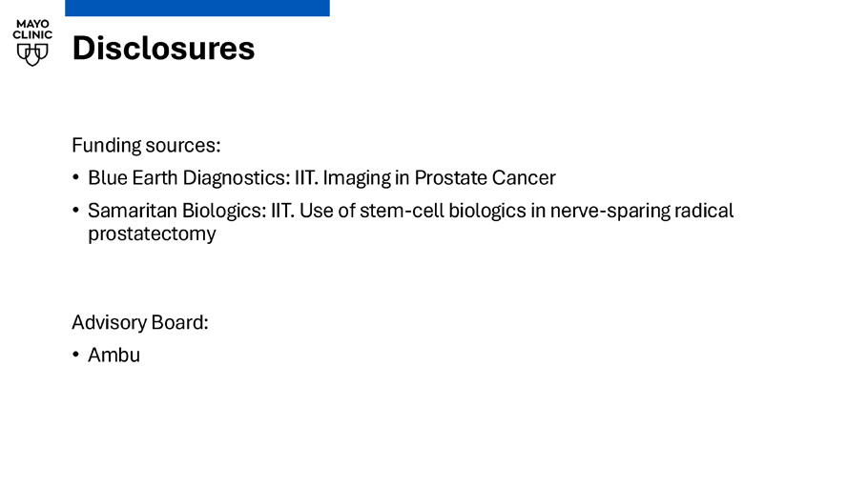Select the Blue Earth Diagnostics bullet text

tap(321, 178)
